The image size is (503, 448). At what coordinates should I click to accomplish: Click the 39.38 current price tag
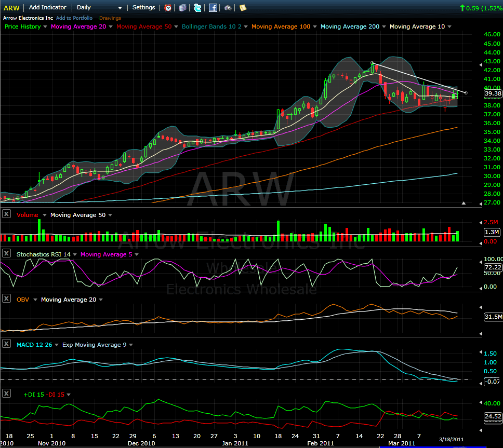pos(493,93)
